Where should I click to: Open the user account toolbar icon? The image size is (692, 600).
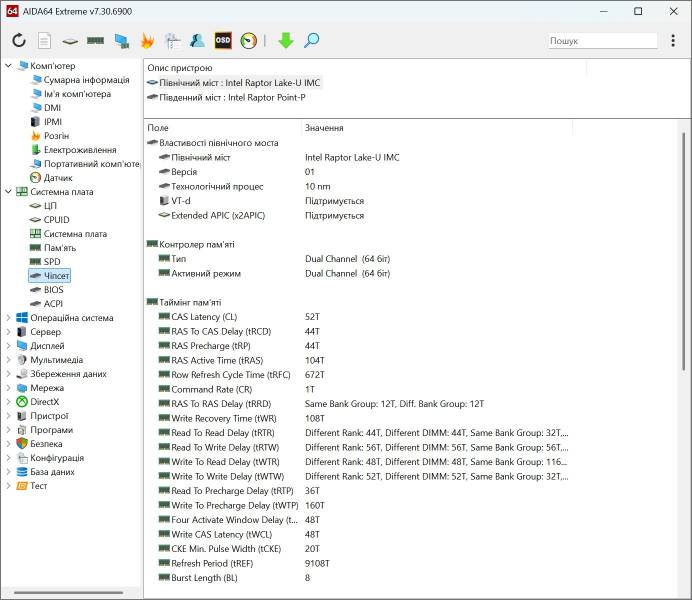point(197,41)
